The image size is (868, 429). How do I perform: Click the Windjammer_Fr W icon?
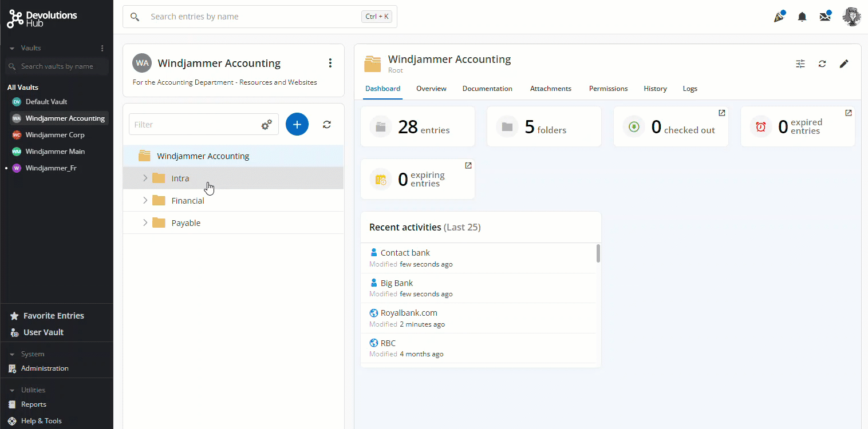[17, 168]
